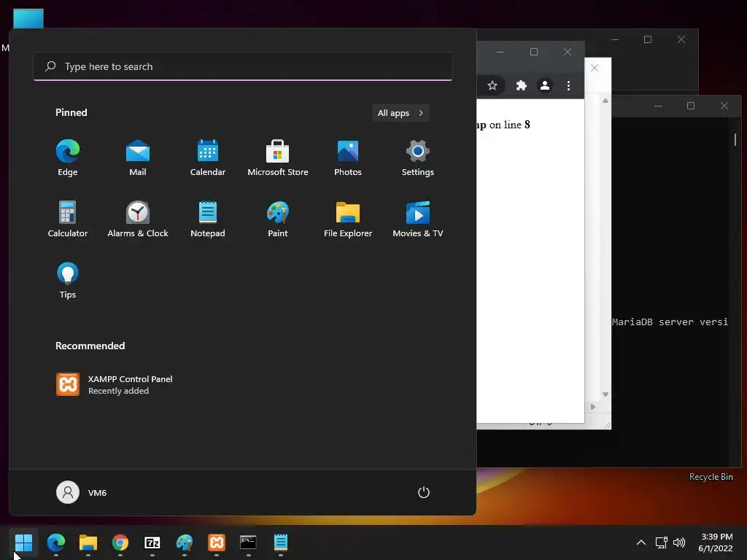Open Chrome profile avatar menu
The height and width of the screenshot is (560, 747).
(x=544, y=85)
